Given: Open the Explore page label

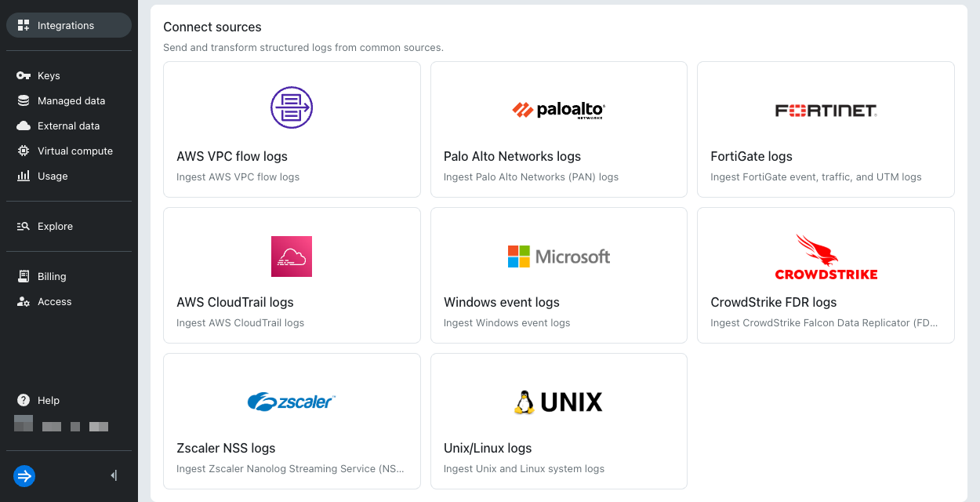Looking at the screenshot, I should click(55, 226).
